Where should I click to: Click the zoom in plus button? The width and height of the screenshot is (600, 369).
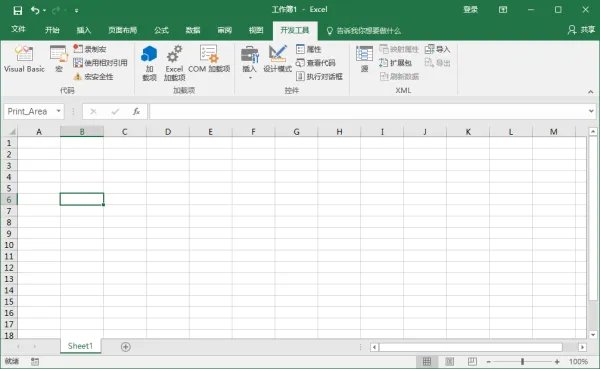(557, 362)
